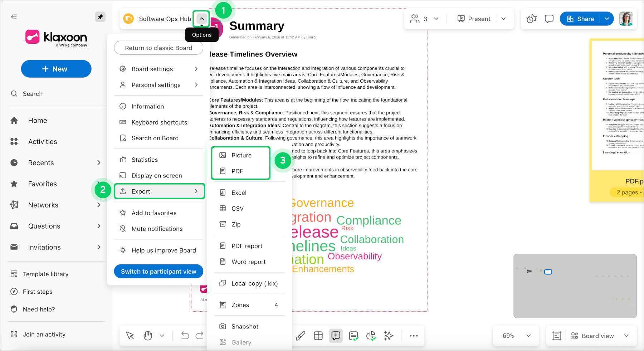Click the more options ellipsis in toolbar
The width and height of the screenshot is (644, 351).
tap(414, 336)
